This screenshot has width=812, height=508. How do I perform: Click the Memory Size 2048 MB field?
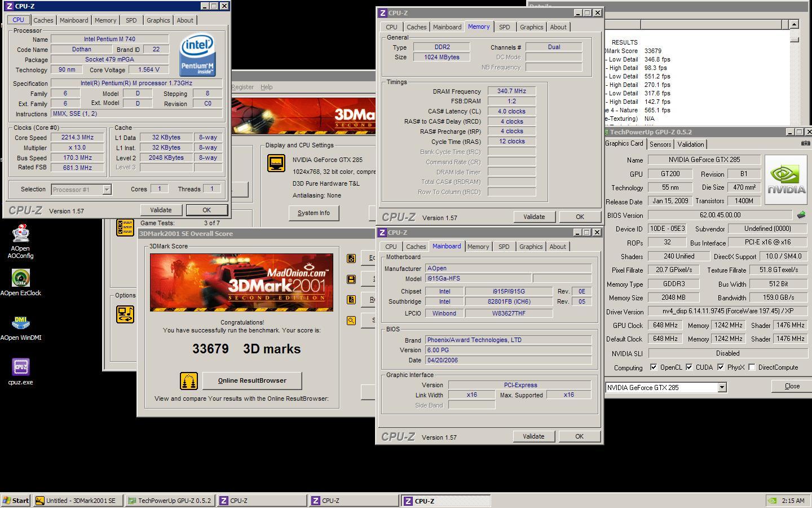click(673, 297)
